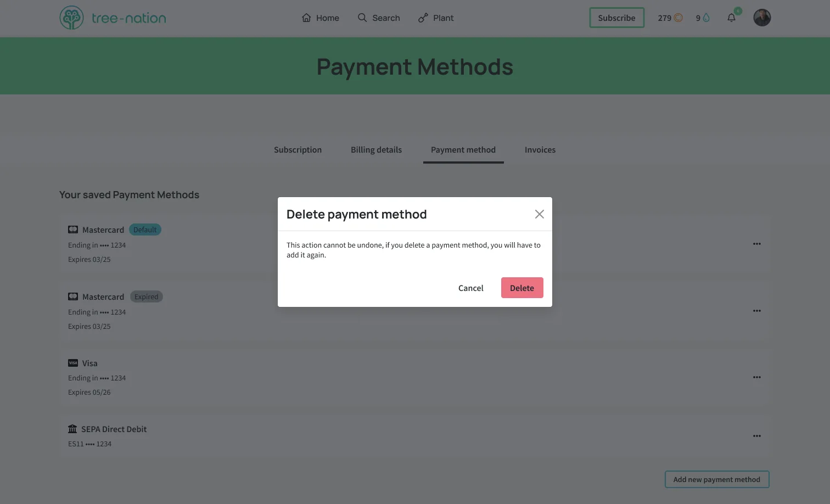Open the Home navigation link
Viewport: 830px width, 504px height.
[320, 18]
